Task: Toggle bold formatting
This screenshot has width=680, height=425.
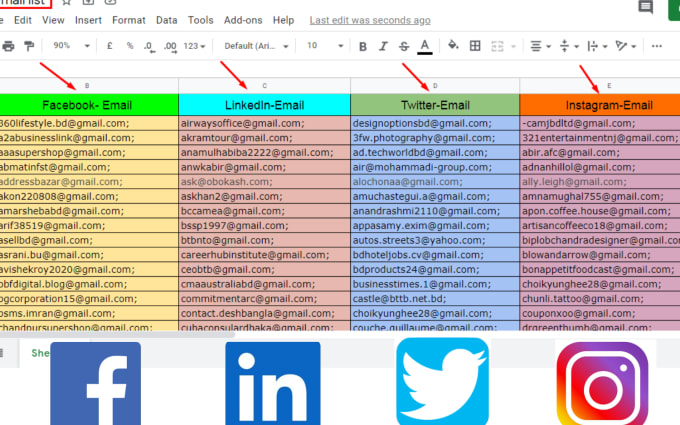Action: click(363, 46)
